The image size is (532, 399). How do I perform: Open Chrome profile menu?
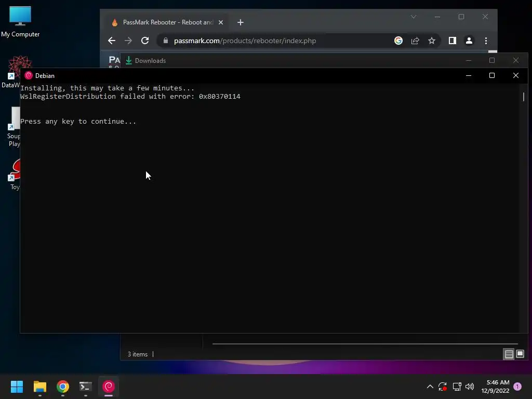(469, 41)
